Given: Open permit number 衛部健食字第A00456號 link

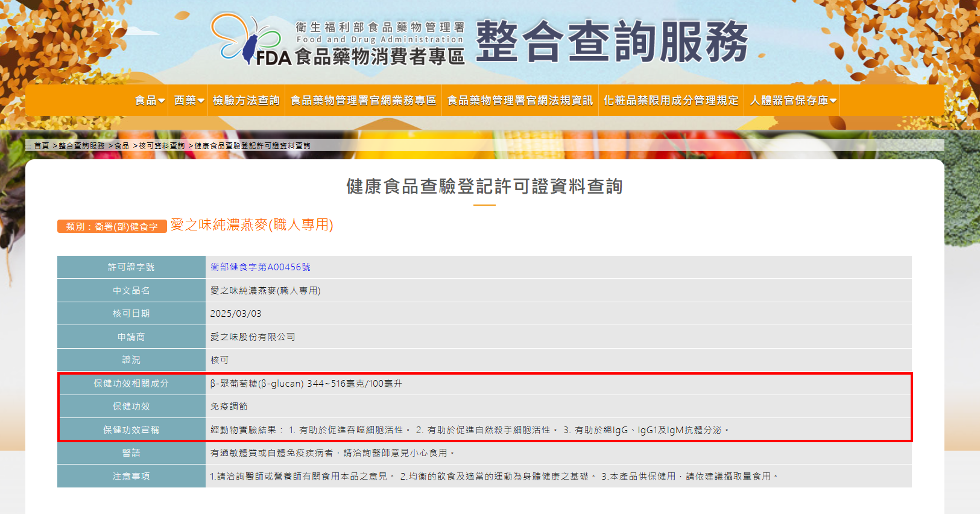Looking at the screenshot, I should click(261, 267).
